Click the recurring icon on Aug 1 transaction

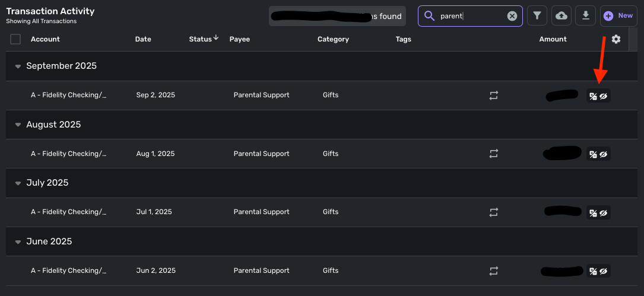(493, 154)
